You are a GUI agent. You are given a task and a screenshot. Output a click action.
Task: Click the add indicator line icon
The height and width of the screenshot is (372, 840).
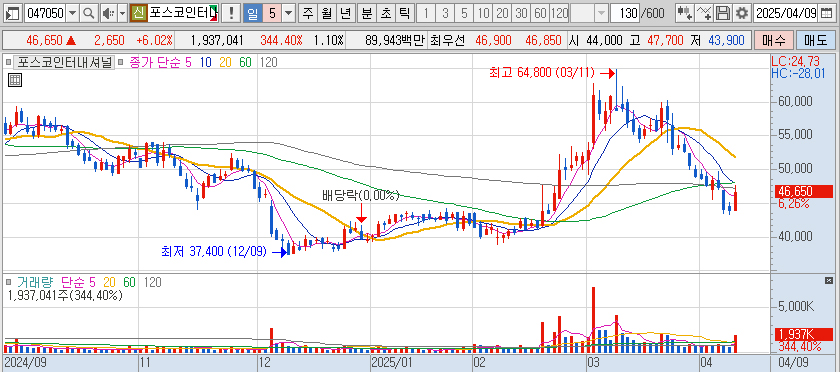pos(704,13)
